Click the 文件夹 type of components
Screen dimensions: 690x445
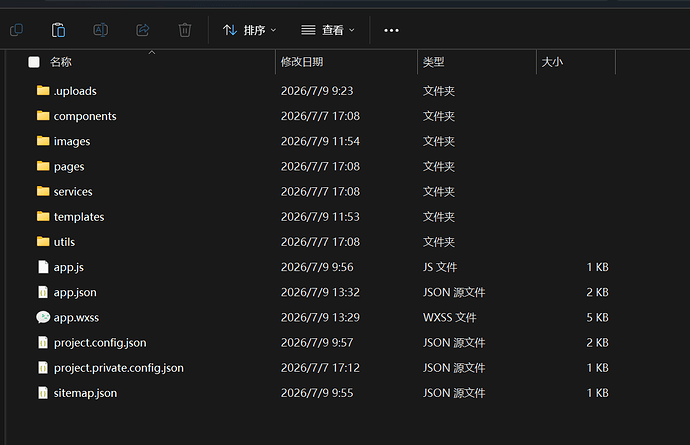(439, 116)
